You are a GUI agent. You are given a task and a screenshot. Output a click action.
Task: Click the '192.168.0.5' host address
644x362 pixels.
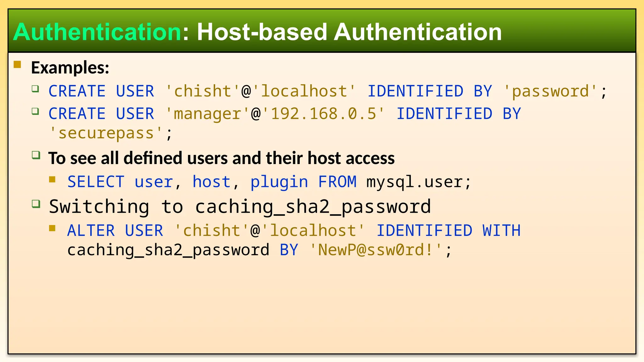(323, 114)
